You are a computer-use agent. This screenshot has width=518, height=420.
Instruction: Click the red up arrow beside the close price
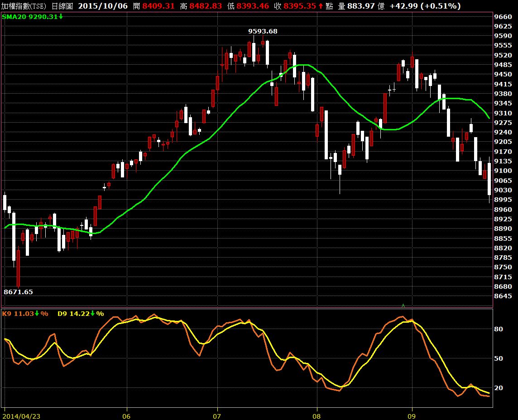tap(321, 6)
